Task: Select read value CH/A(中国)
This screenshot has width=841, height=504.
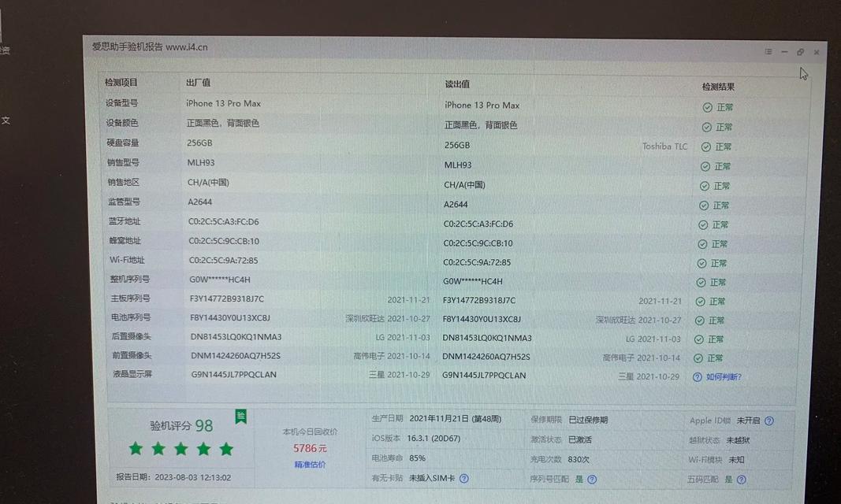Action: [464, 185]
